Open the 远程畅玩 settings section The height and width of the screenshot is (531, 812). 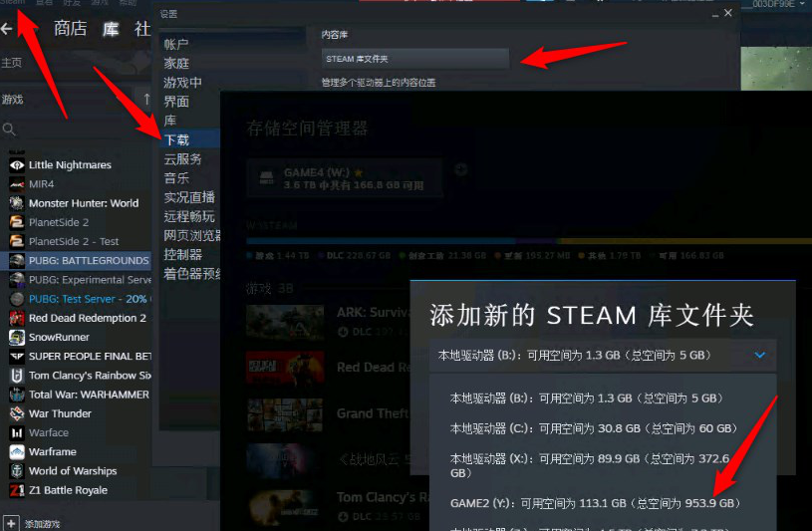pos(189,216)
